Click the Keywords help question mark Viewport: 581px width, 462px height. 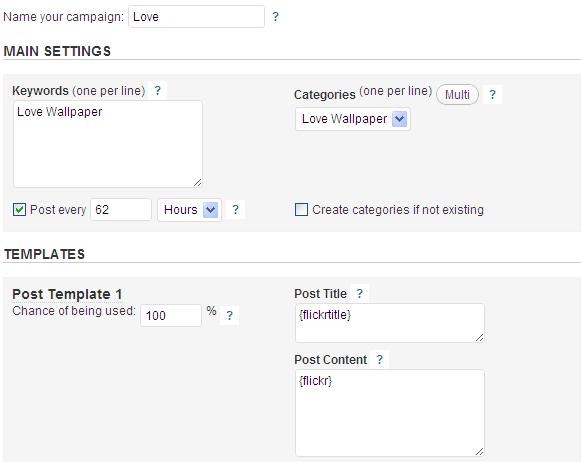(157, 90)
